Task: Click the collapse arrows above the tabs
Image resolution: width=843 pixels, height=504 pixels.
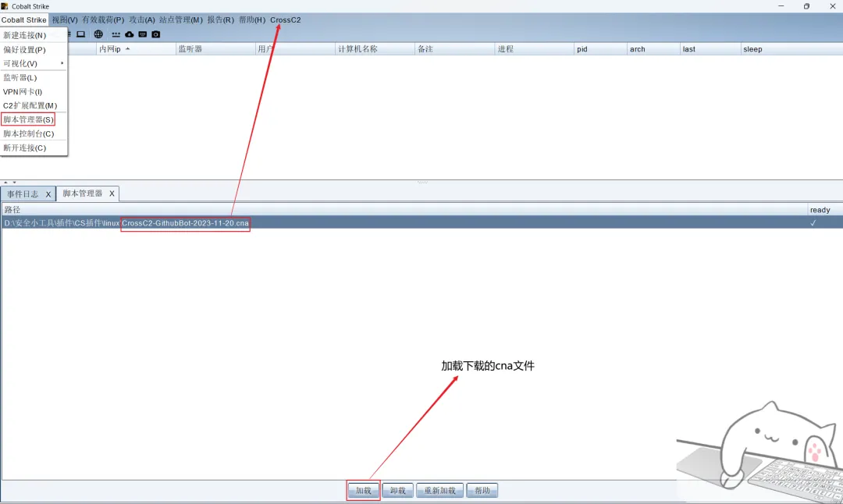Action: 10,183
